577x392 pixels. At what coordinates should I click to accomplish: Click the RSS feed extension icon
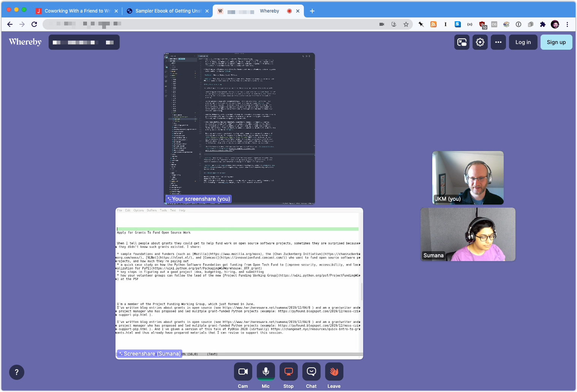pos(433,24)
